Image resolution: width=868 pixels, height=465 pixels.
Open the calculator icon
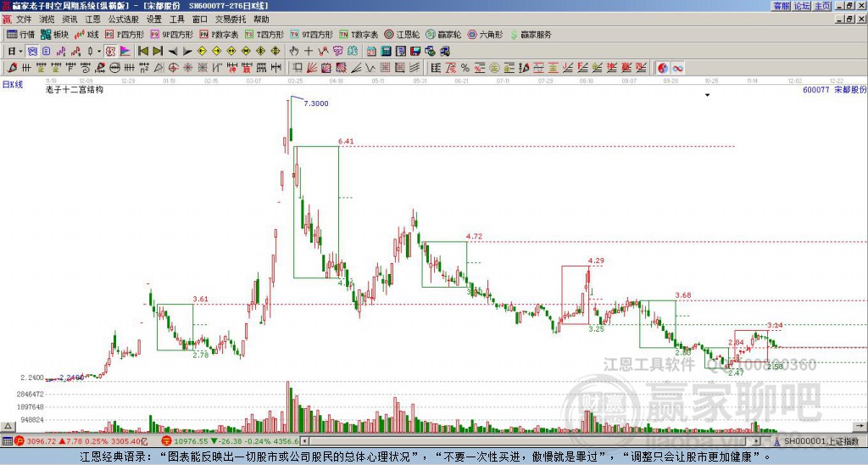(x=387, y=52)
